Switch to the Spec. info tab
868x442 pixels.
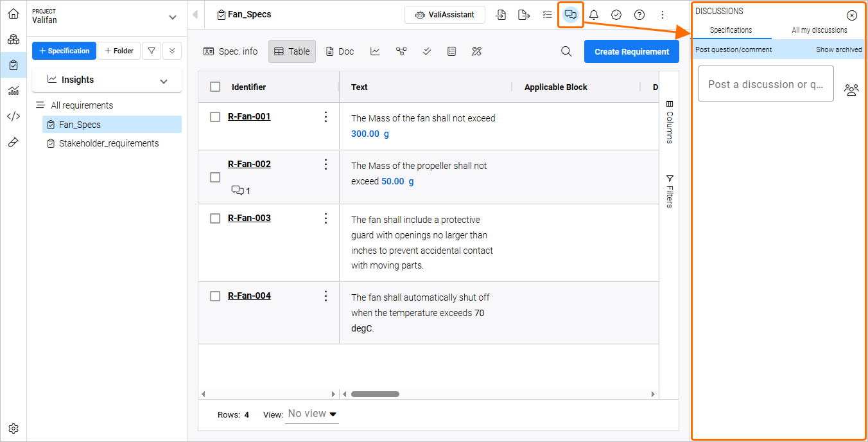tap(230, 51)
